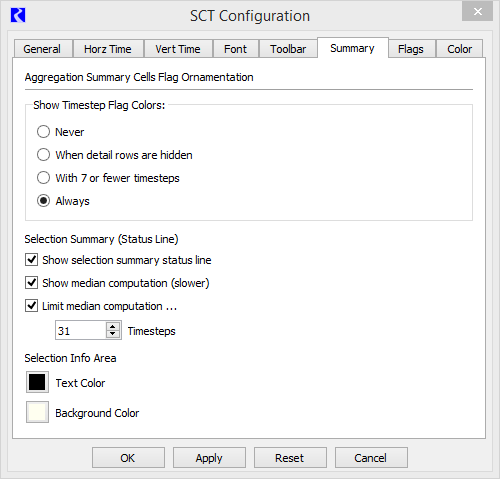Viewport: 500px width, 479px height.
Task: Click inside the Timesteps number field
Action: 81,330
